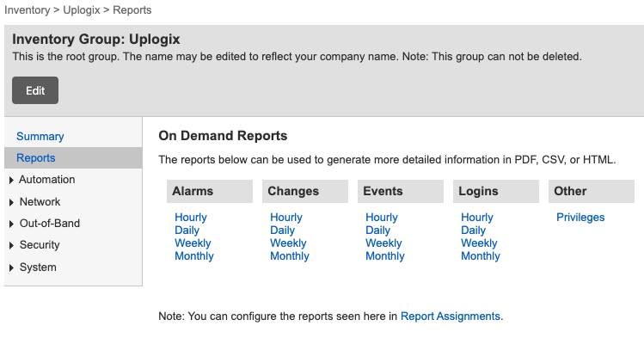The height and width of the screenshot is (338, 644).
Task: Open the Network sidebar item
Action: pos(40,201)
